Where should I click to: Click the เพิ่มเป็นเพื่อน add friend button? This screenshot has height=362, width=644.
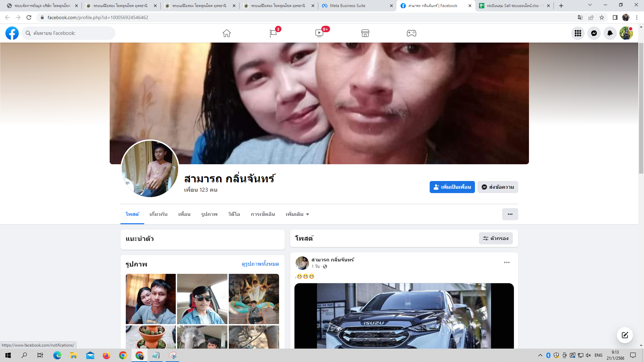[452, 187]
